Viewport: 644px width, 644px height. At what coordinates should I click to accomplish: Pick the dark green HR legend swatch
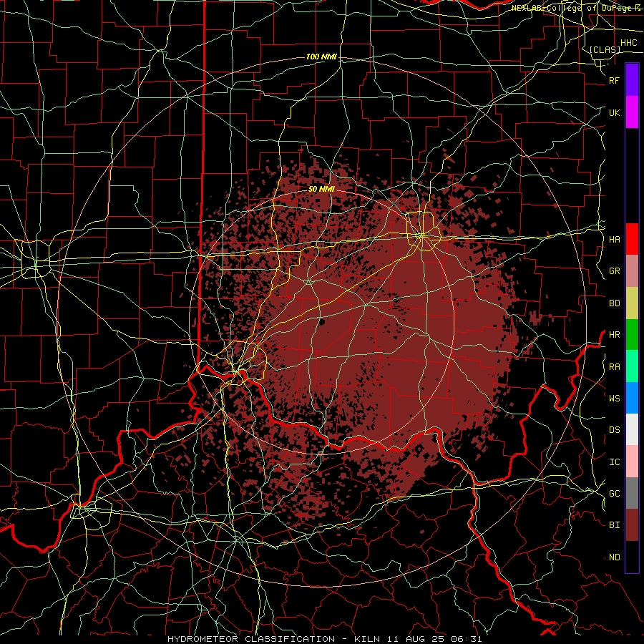(x=632, y=335)
